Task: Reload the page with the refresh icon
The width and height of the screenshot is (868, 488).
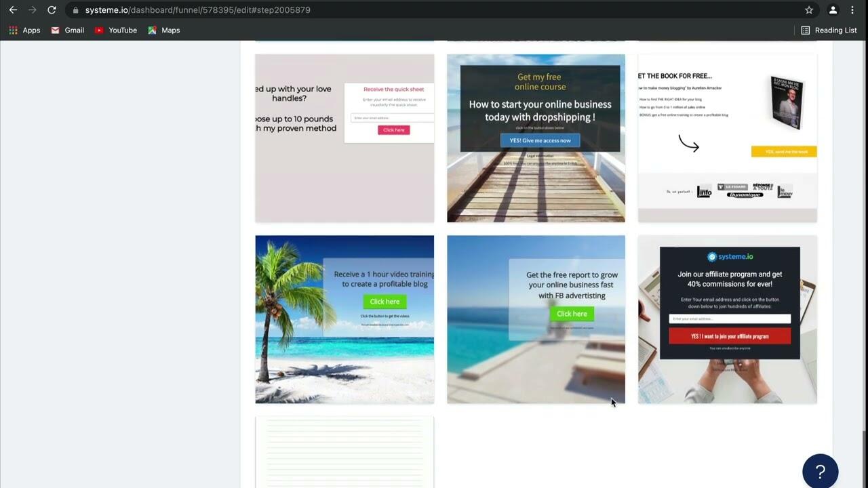Action: tap(52, 10)
